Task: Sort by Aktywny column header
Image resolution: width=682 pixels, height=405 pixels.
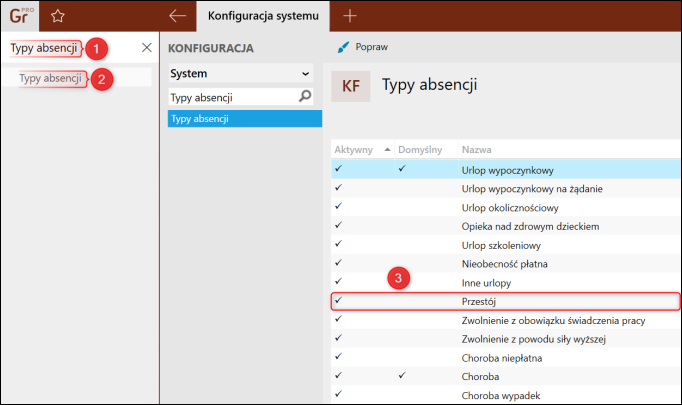Action: (362, 150)
